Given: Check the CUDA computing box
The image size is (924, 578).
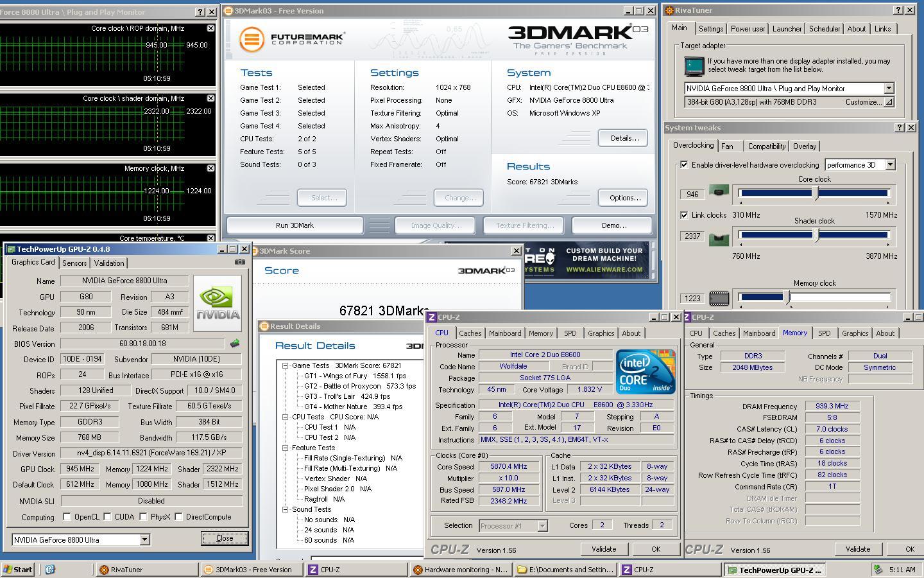Looking at the screenshot, I should coord(107,516).
